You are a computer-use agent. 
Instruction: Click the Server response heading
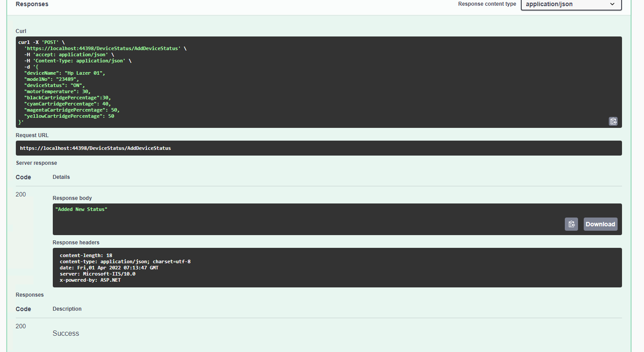click(37, 163)
